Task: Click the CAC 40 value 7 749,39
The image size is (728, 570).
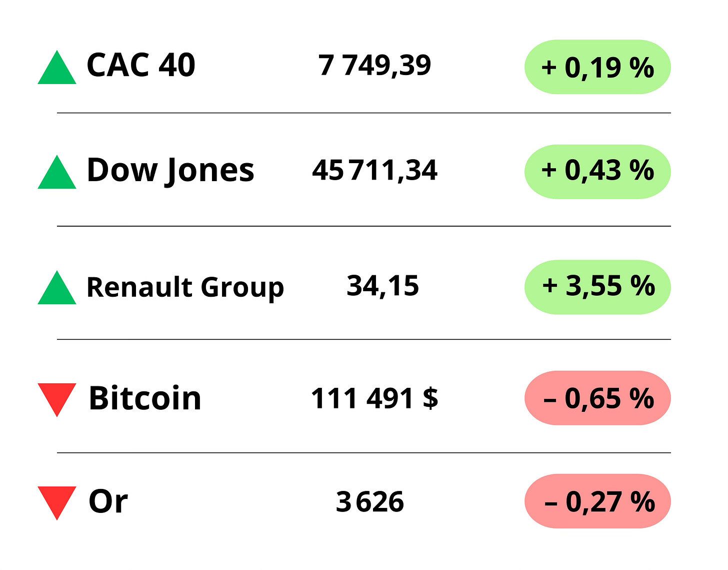Action: coord(374,66)
